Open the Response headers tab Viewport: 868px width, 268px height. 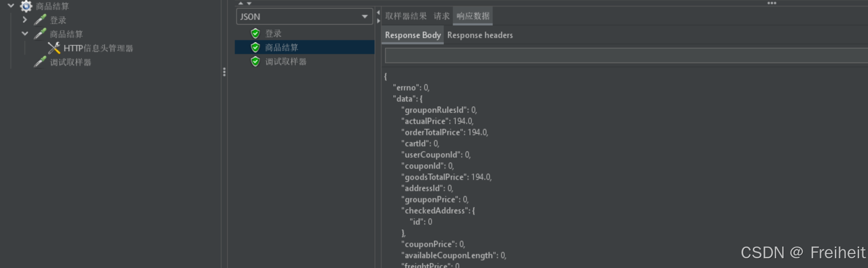[x=480, y=35]
